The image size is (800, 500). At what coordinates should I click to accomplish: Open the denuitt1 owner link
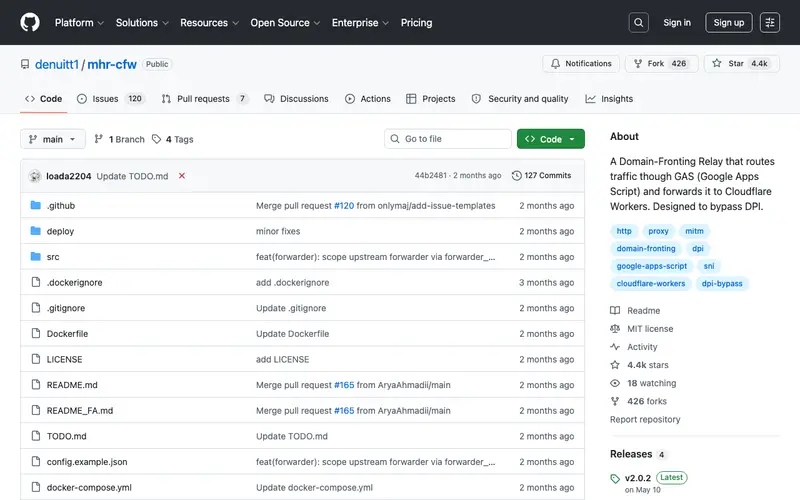tap(57, 64)
